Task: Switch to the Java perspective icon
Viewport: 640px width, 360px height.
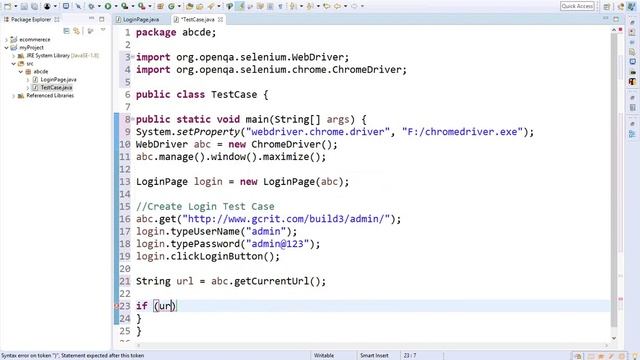Action: click(x=631, y=6)
